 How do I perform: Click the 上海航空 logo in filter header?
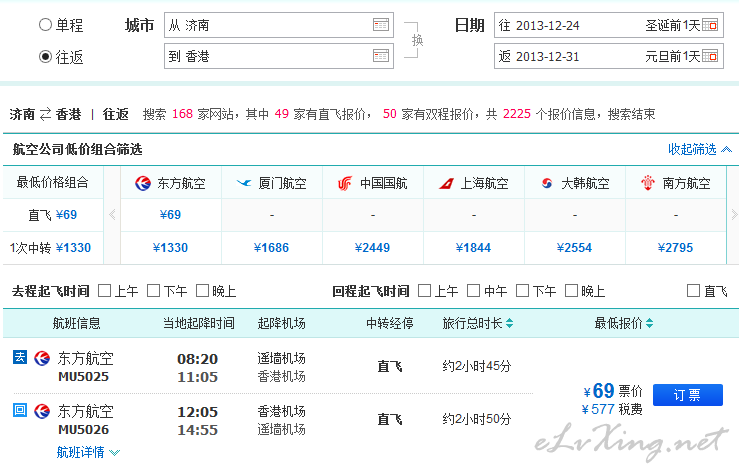pyautogui.click(x=446, y=183)
